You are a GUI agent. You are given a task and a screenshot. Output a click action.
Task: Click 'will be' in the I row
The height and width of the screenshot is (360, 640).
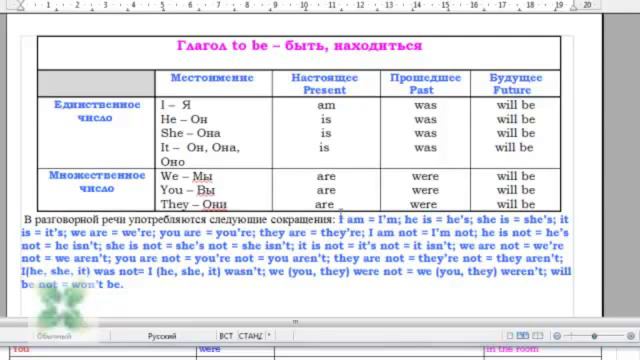(516, 105)
